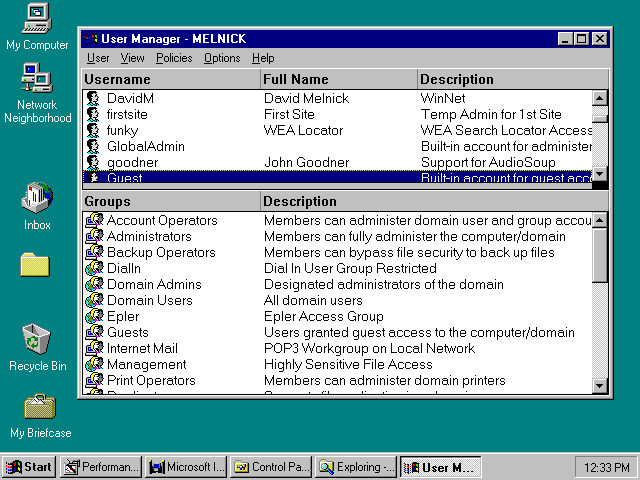Click groups list scrollbar down arrow

point(599,385)
